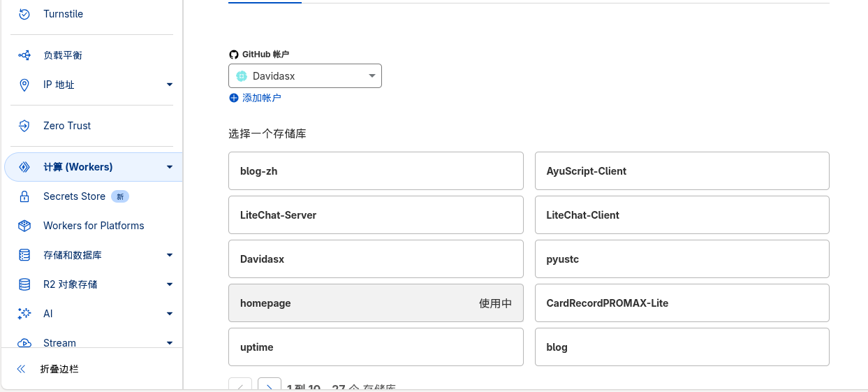868x392 pixels.
Task: Click the plus icon next to 添加帐户
Action: click(x=234, y=98)
